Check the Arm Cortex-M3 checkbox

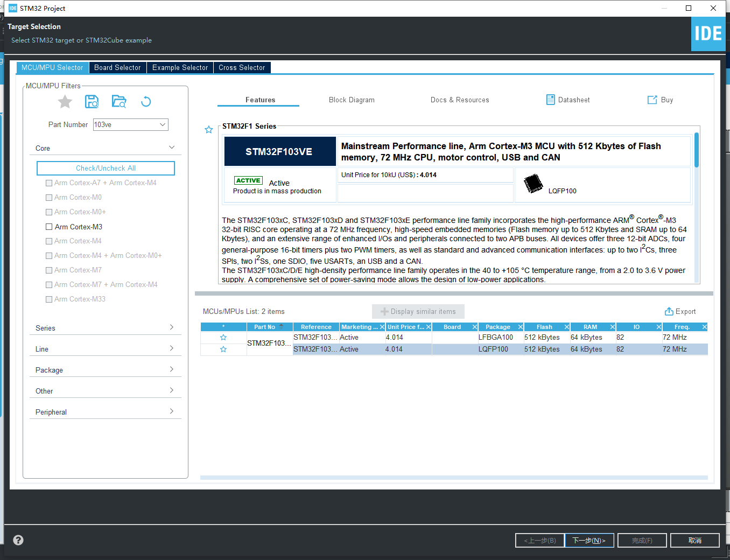tap(49, 227)
